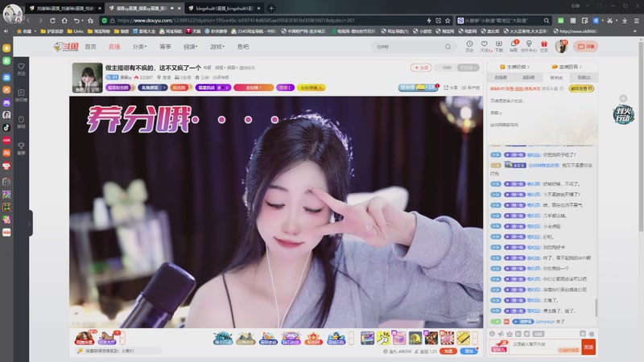Click the browser forward arrow

tap(40, 21)
